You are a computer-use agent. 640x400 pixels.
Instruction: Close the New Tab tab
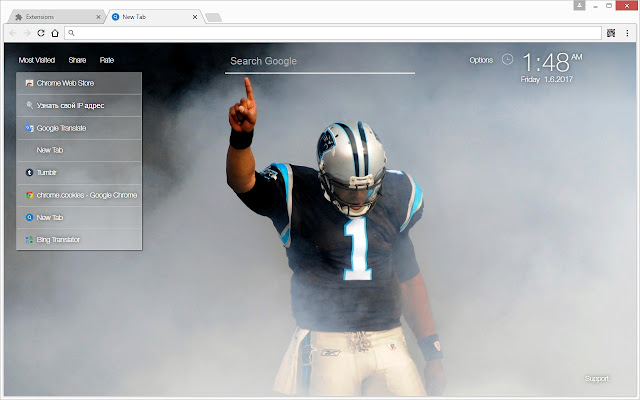tap(195, 17)
